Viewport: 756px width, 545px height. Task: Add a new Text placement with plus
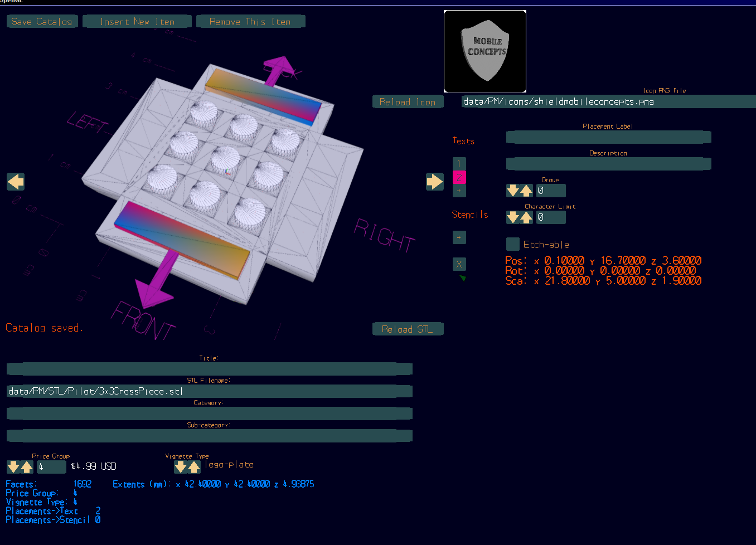(459, 191)
